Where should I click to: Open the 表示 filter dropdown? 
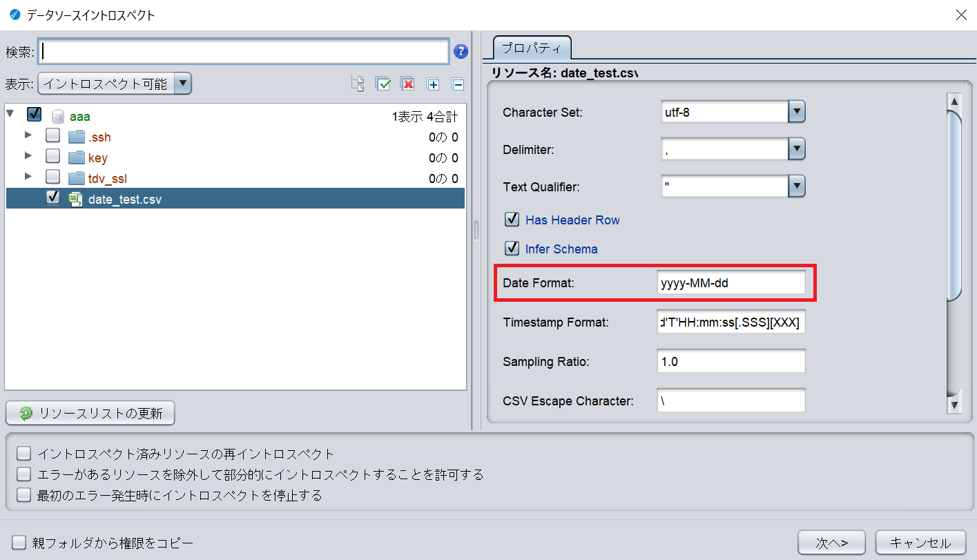pyautogui.click(x=182, y=84)
